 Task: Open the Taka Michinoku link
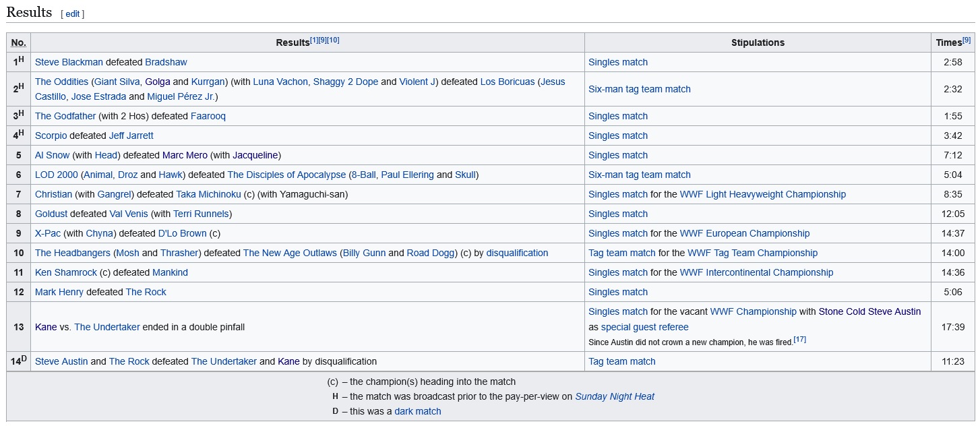click(208, 194)
